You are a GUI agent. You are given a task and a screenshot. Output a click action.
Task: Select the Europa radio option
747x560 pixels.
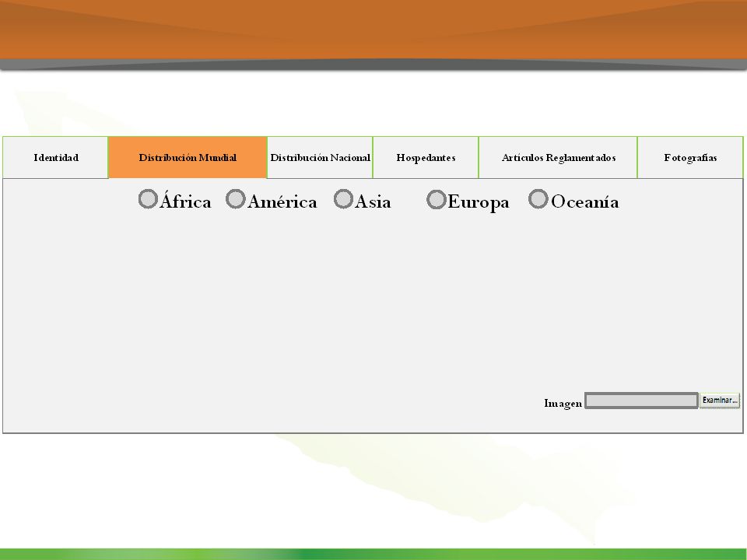pos(436,200)
